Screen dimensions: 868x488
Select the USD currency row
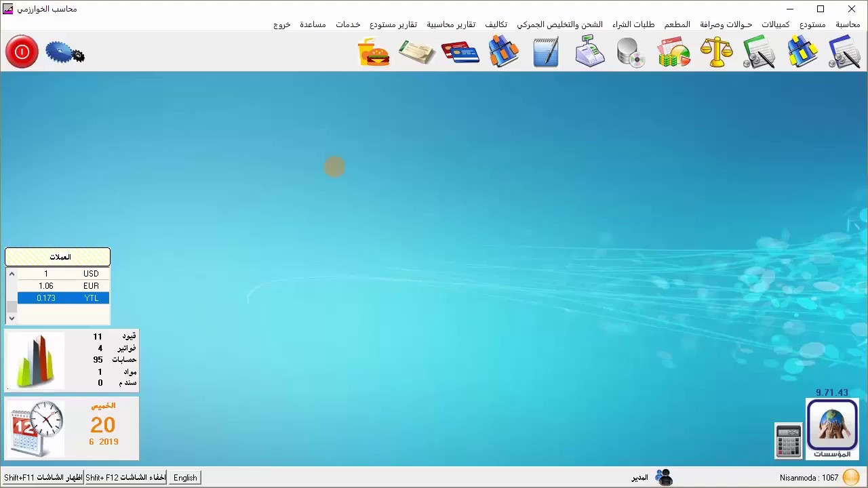(x=63, y=274)
